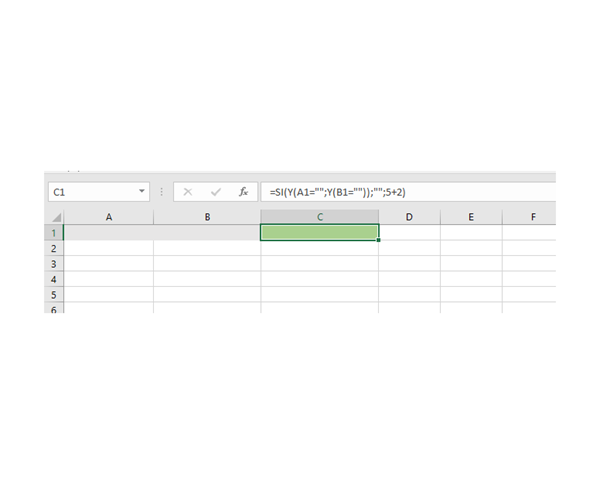Image resolution: width=600 pixels, height=484 pixels.
Task: Select cell B4
Action: pyautogui.click(x=207, y=279)
